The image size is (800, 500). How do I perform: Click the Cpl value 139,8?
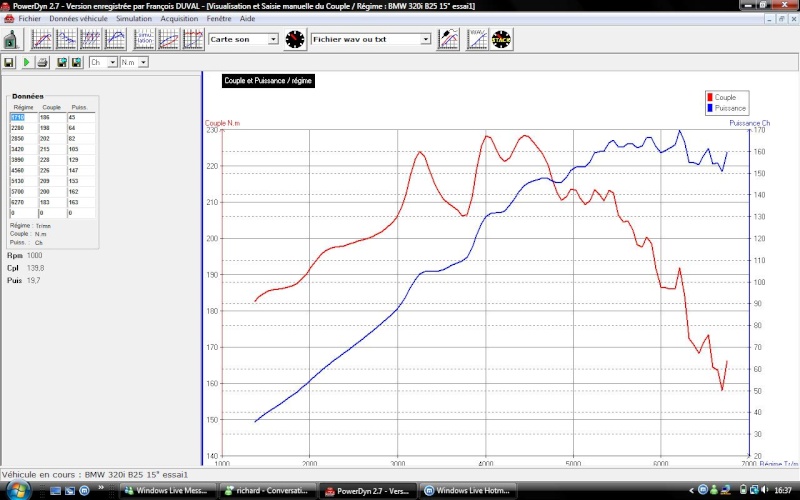pos(36,268)
